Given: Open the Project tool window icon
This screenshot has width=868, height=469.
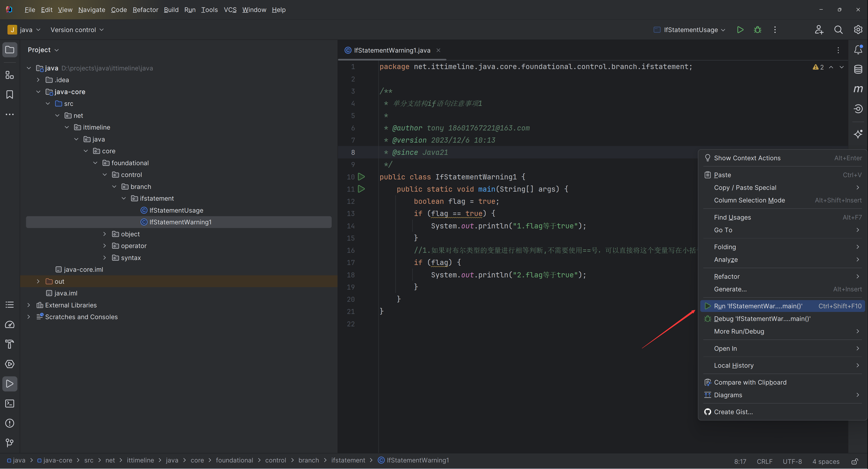Looking at the screenshot, I should [x=10, y=50].
